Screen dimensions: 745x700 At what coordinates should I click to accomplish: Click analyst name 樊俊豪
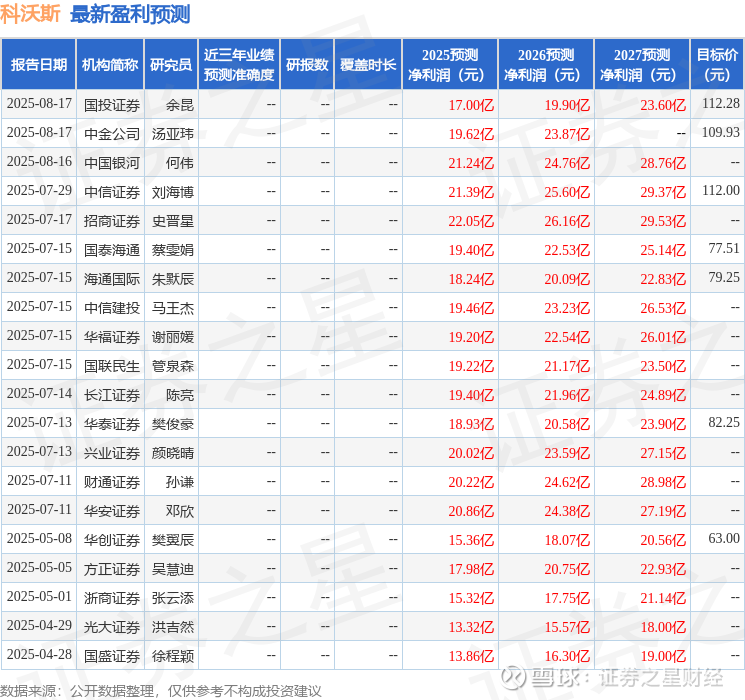coord(172,423)
